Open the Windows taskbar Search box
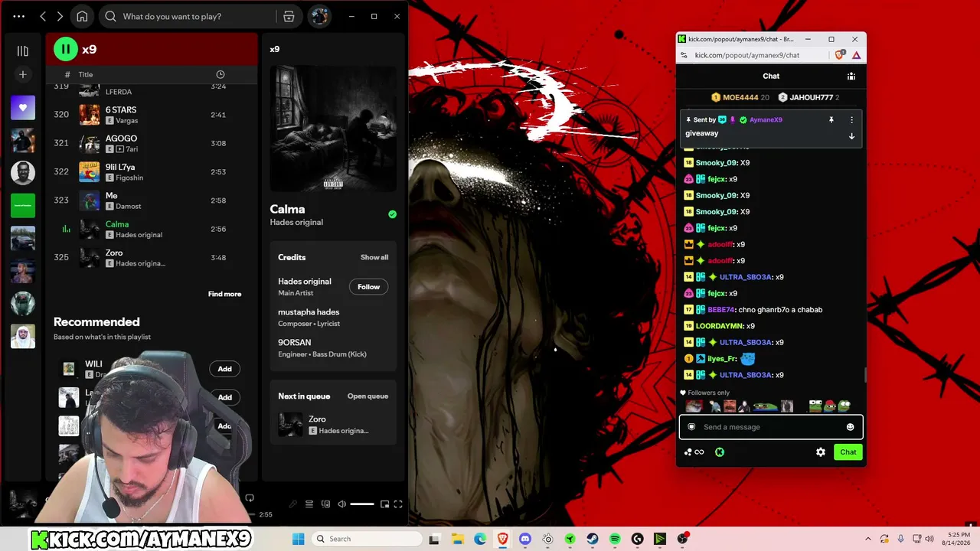The height and width of the screenshot is (551, 980). point(367,539)
